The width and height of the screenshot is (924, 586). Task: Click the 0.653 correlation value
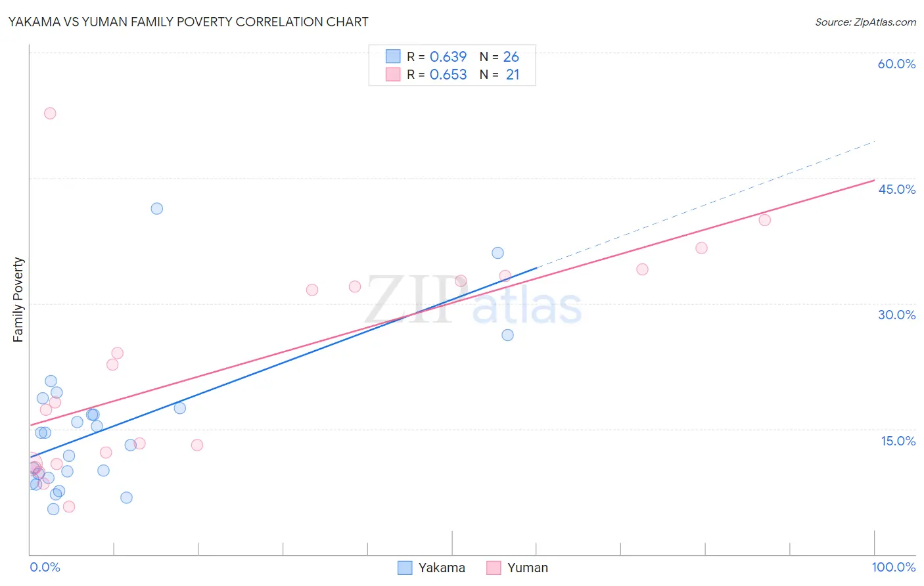pos(448,74)
